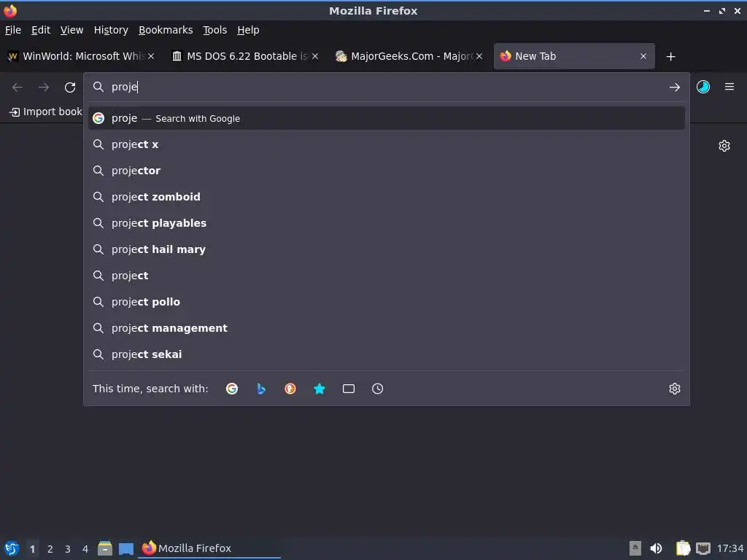Viewport: 747px width, 560px height.
Task: Open the hamburger application menu
Action: click(729, 87)
